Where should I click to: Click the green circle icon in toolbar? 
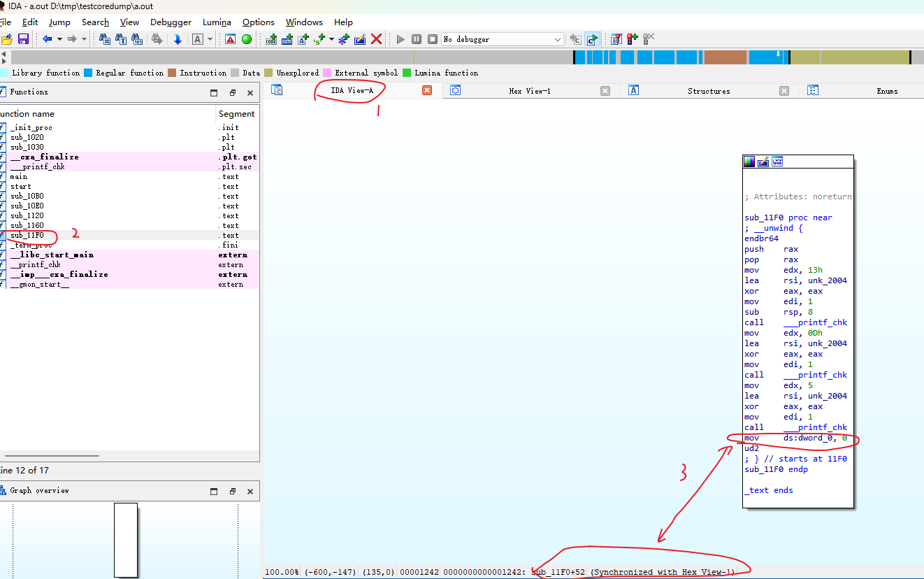[x=247, y=39]
